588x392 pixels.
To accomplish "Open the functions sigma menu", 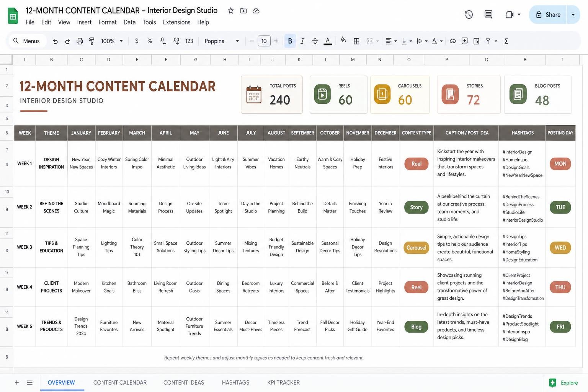I will [506, 41].
